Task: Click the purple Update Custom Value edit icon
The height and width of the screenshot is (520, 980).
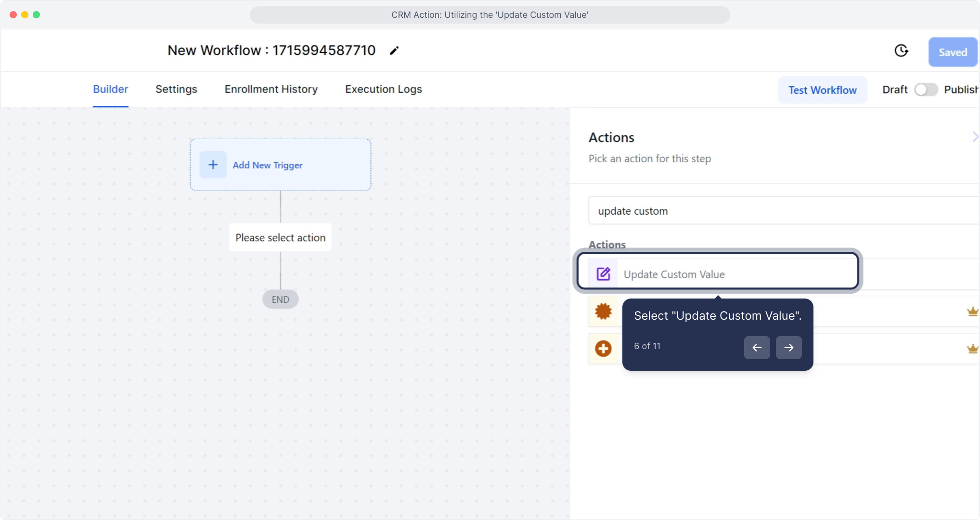Action: click(x=603, y=274)
